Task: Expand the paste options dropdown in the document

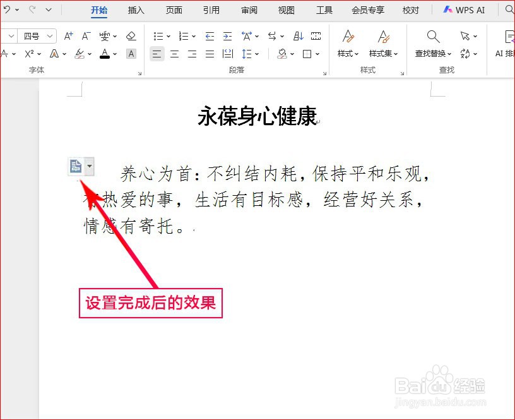Action: pos(89,166)
